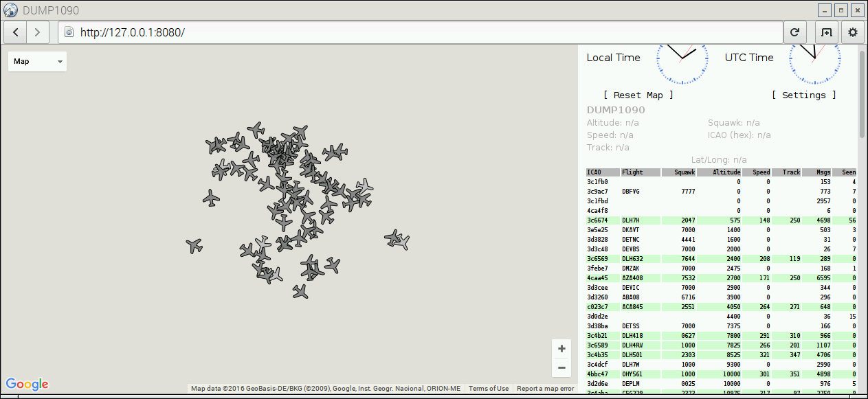Select flight DLH632 row

tap(721, 259)
